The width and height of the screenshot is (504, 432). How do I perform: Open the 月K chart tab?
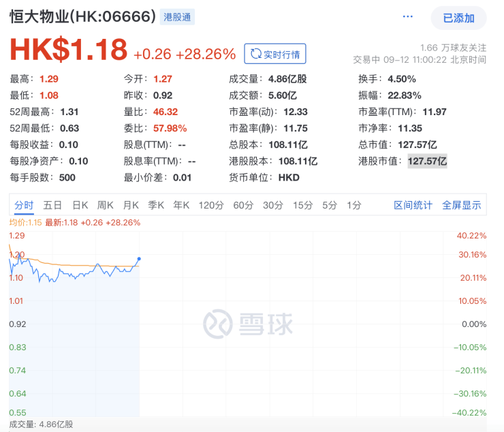(131, 205)
